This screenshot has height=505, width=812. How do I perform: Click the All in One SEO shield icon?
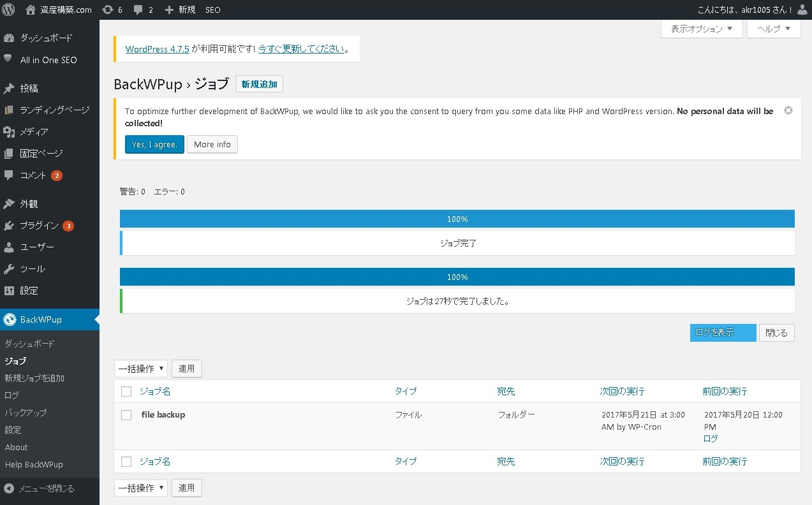pos(8,59)
